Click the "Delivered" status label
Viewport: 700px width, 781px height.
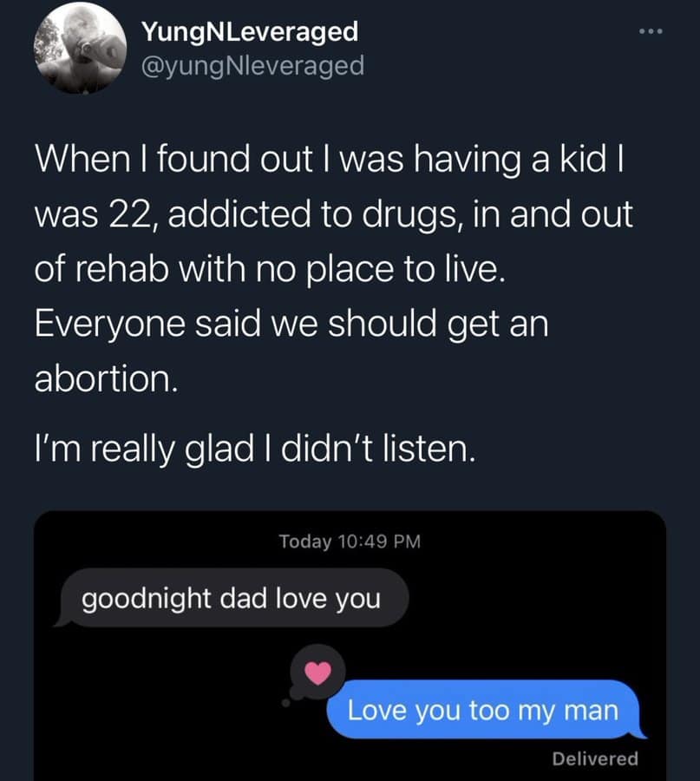click(595, 758)
